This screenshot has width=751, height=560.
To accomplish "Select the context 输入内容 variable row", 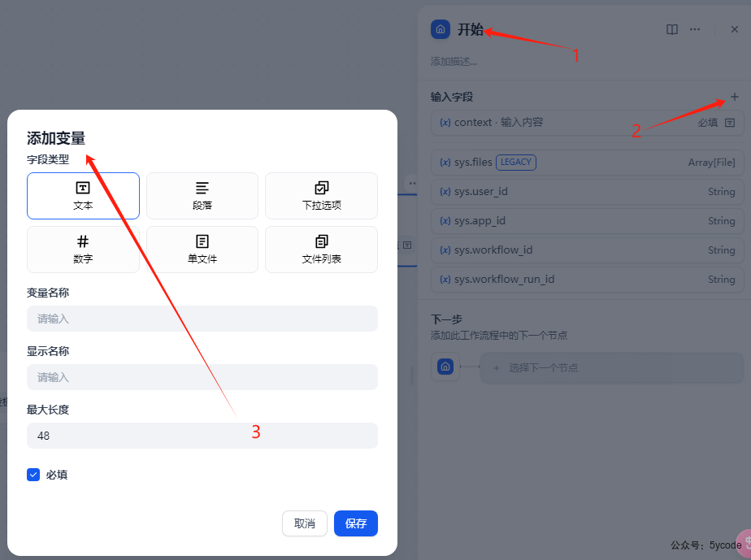I will [587, 123].
